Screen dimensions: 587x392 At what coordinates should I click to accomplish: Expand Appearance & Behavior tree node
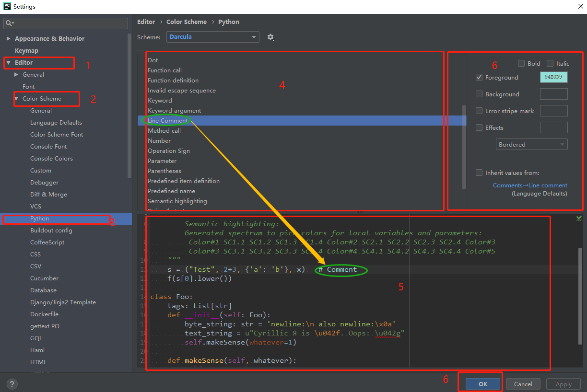coord(8,38)
